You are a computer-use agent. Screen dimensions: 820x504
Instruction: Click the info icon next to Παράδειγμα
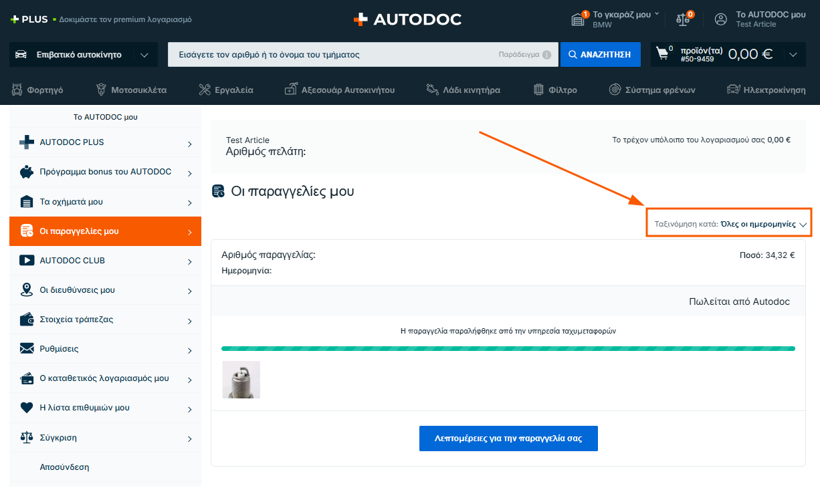coord(547,55)
